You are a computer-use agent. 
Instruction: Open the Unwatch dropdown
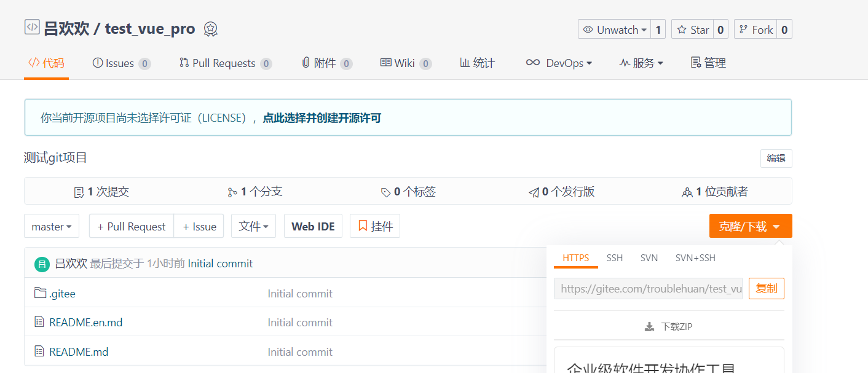[614, 29]
